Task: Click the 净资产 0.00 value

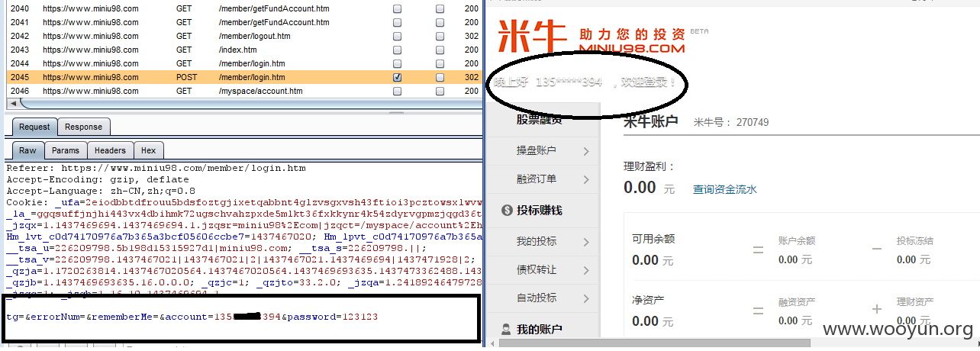Action: [x=653, y=320]
